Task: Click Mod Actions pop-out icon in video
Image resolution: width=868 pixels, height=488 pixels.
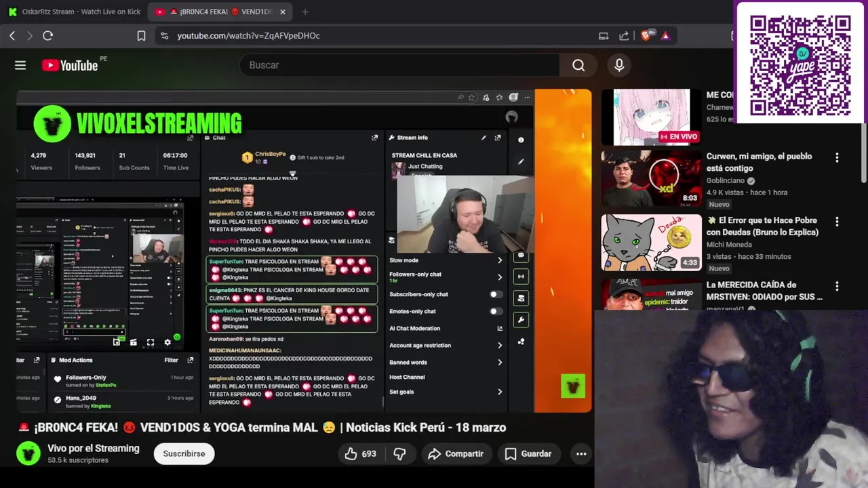Action: pyautogui.click(x=190, y=360)
